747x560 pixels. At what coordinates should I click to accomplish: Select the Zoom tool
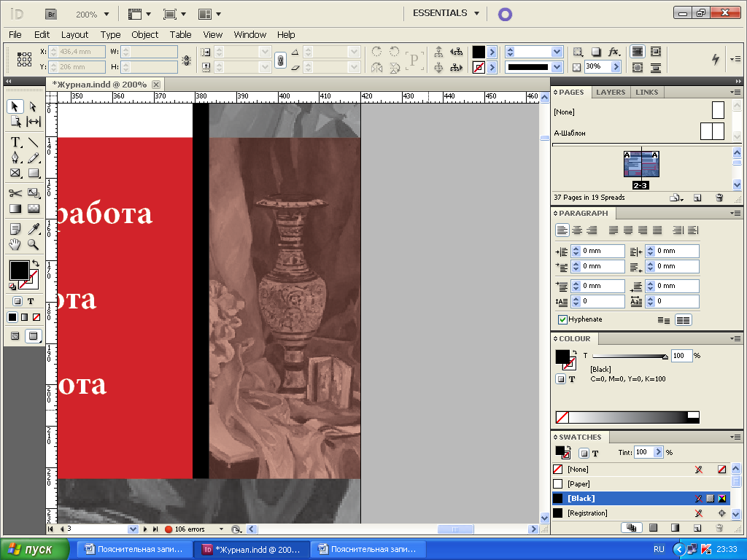pyautogui.click(x=33, y=245)
